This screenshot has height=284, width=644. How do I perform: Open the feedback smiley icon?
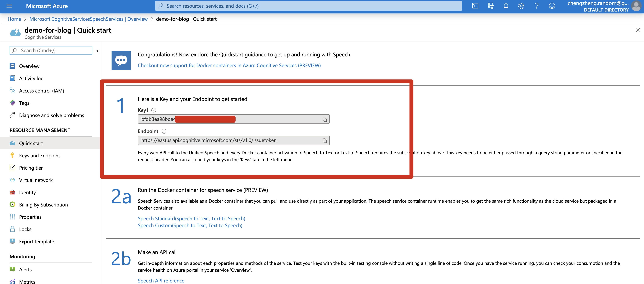click(x=552, y=6)
